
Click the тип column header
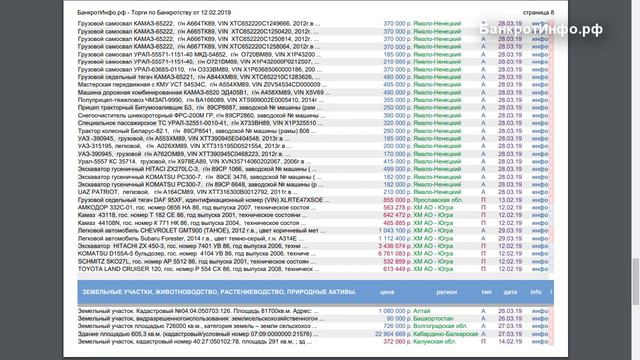tap(486, 292)
